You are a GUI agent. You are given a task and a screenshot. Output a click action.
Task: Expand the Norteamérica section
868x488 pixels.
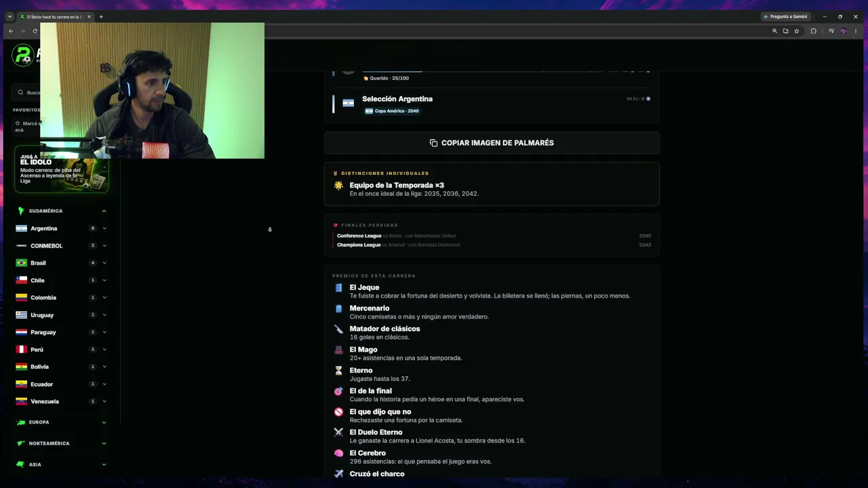(x=104, y=443)
